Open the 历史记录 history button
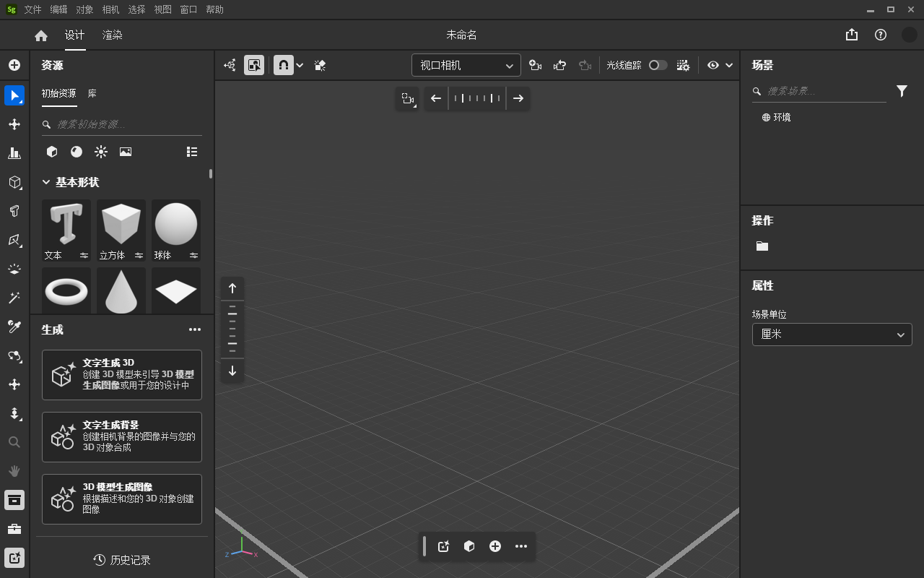Screen dimensions: 924x578 122,560
